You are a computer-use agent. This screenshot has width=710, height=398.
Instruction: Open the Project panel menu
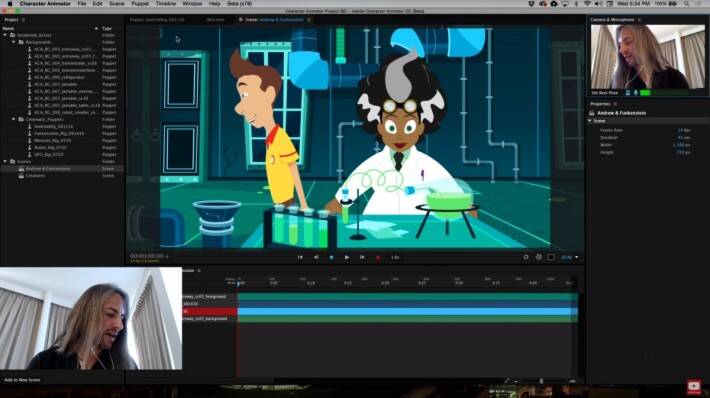click(x=24, y=20)
